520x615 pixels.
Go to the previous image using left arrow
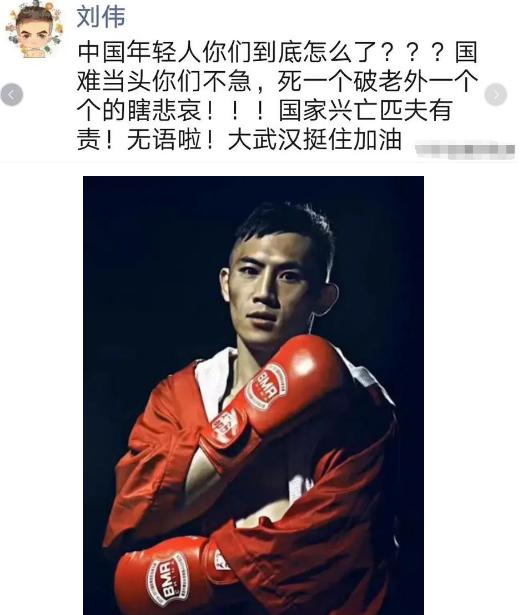[12, 95]
